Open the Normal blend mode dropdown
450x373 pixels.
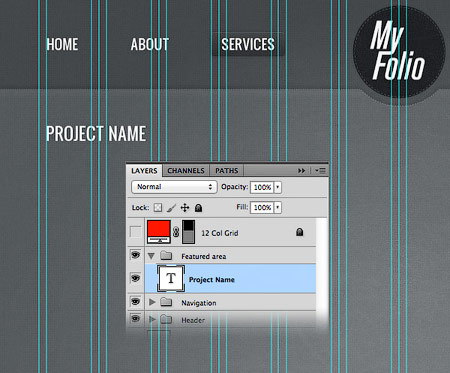point(174,187)
